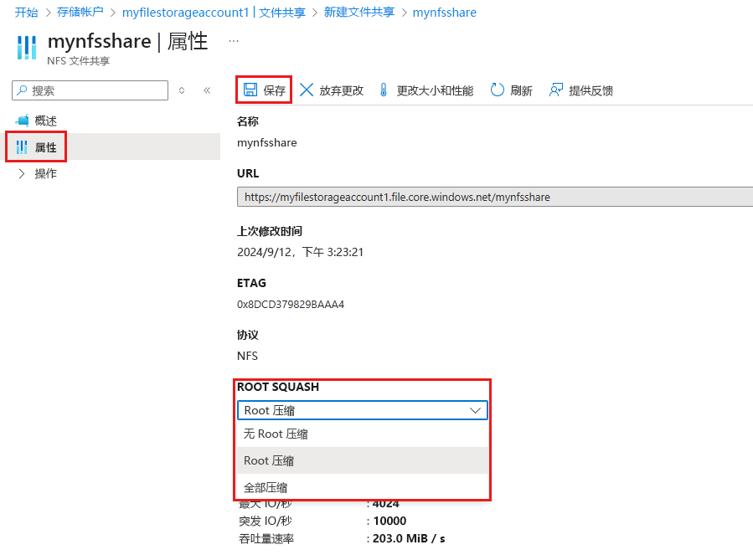Select the Root 压缩 list option
This screenshot has height=560, width=753.
pyautogui.click(x=363, y=460)
